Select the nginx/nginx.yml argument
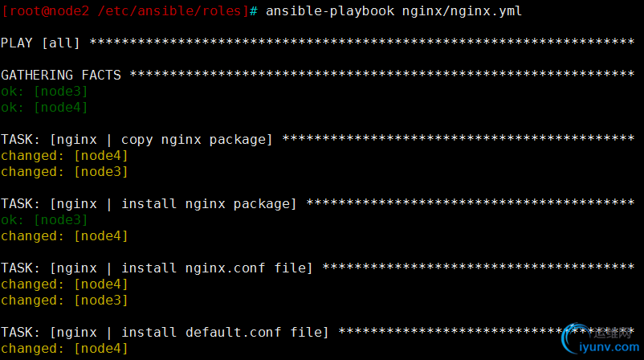 coord(462,11)
